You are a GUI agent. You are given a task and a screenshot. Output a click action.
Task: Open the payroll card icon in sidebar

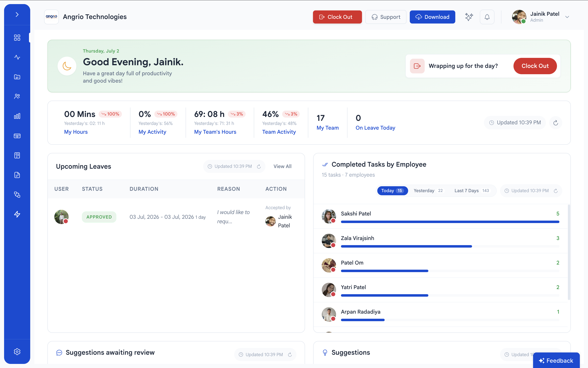click(17, 136)
